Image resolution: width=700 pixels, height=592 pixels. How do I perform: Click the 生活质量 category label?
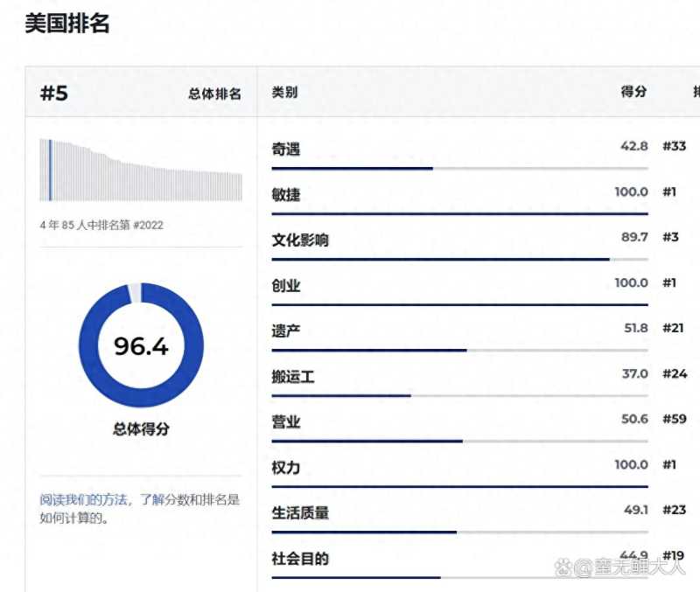pyautogui.click(x=300, y=513)
